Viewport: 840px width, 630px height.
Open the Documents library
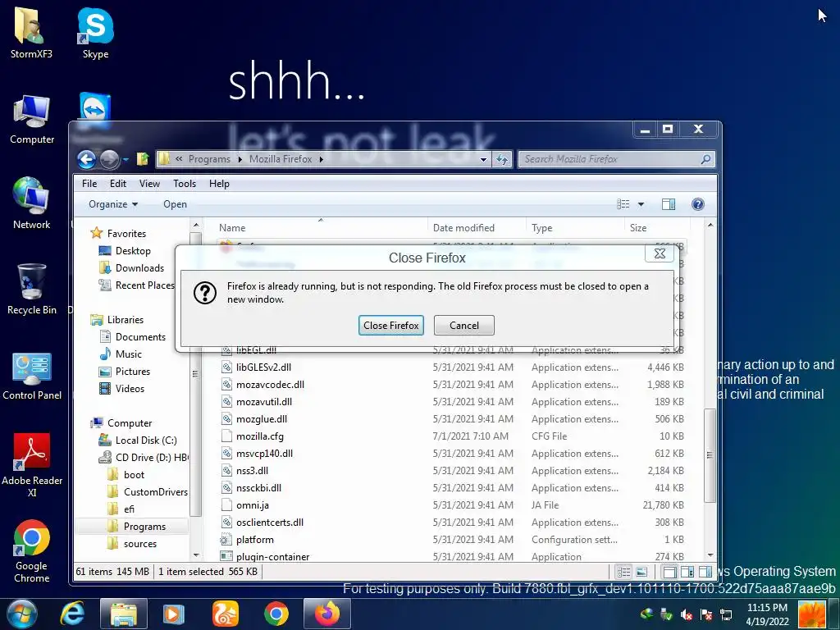click(140, 336)
